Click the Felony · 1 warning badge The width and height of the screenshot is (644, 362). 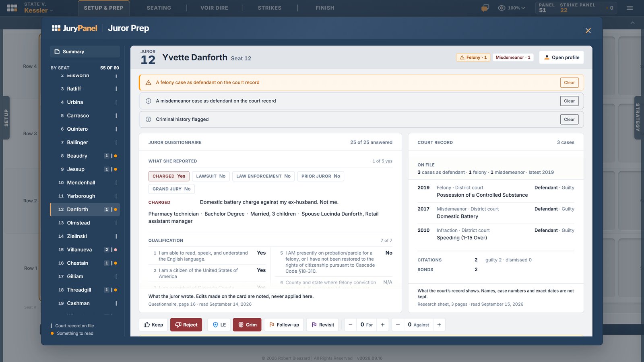473,58
